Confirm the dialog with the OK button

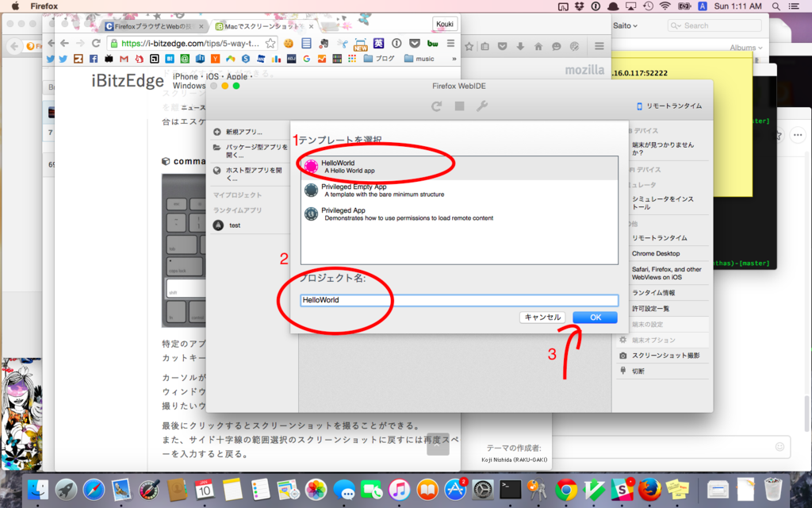tap(595, 317)
